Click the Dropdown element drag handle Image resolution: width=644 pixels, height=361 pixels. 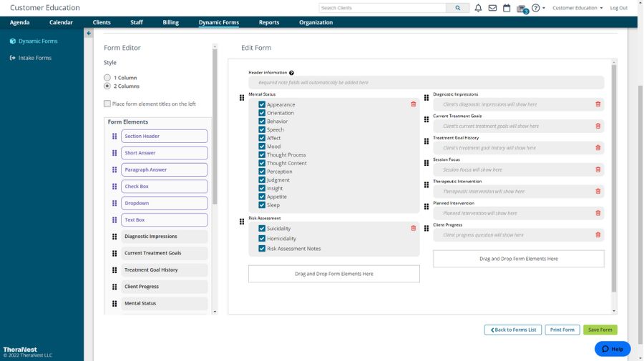[114, 203]
